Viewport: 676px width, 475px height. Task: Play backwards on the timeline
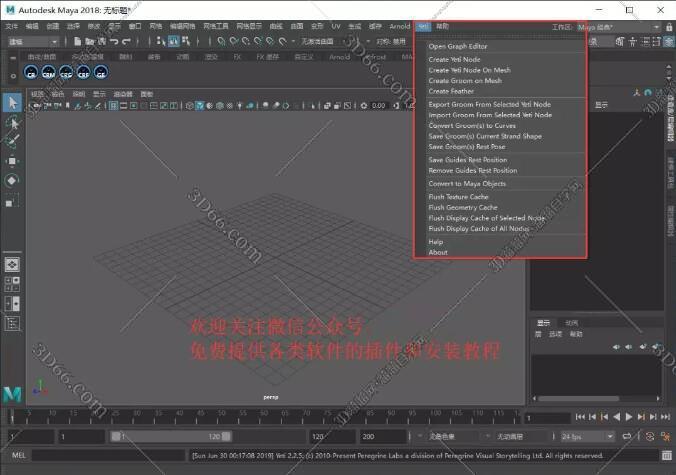click(x=617, y=417)
